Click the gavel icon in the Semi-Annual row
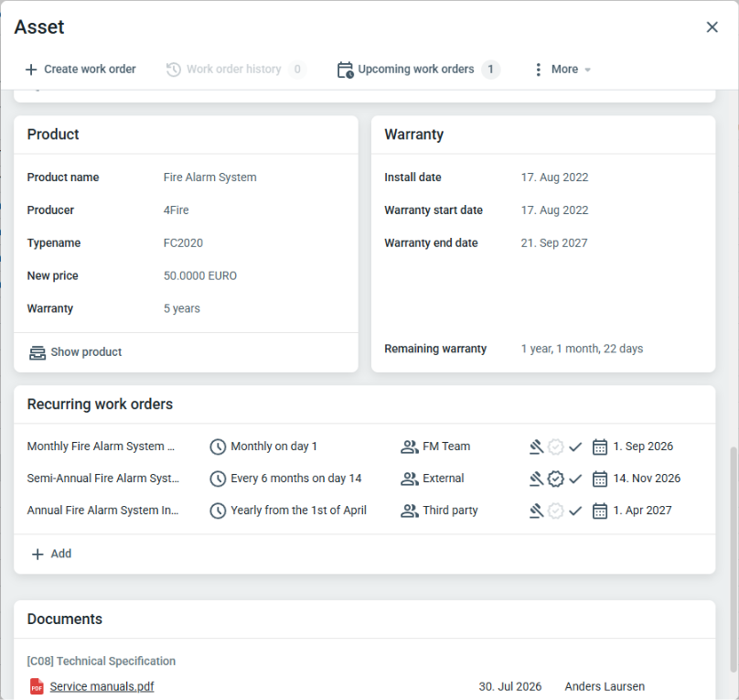This screenshot has width=739, height=700. pyautogui.click(x=536, y=479)
